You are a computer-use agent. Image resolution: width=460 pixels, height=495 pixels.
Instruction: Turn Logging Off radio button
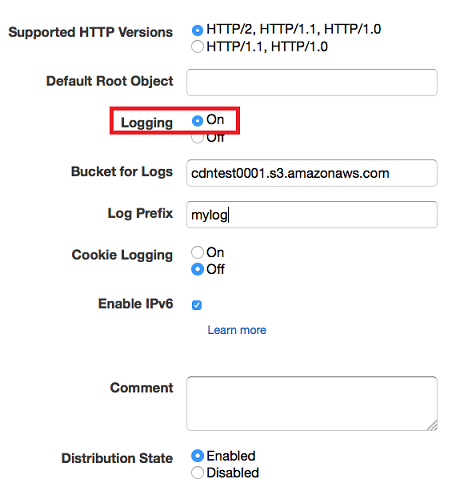coord(197,137)
